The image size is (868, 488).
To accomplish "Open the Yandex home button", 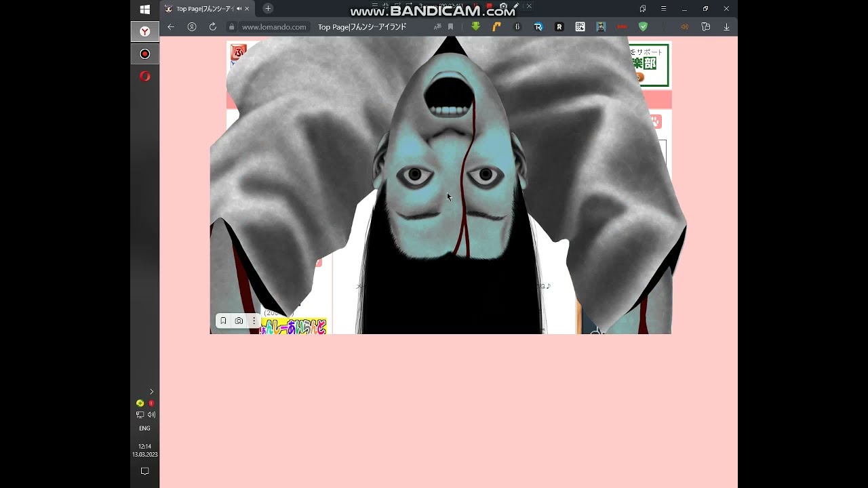I will (192, 27).
